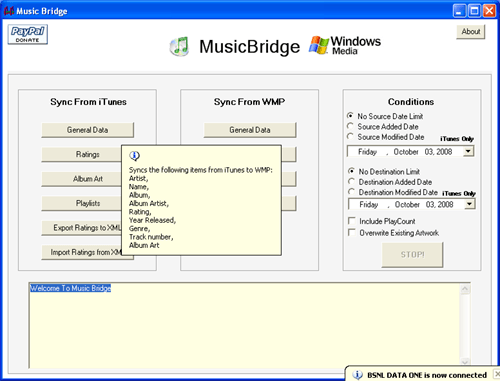The width and height of the screenshot is (500, 381).
Task: Select Destination Added Date option
Action: (x=390, y=182)
